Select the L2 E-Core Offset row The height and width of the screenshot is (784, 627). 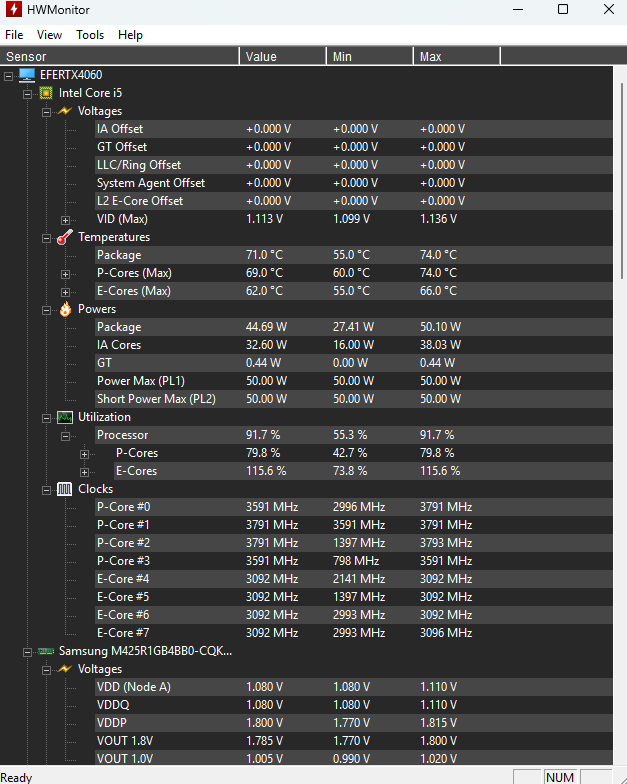point(354,201)
